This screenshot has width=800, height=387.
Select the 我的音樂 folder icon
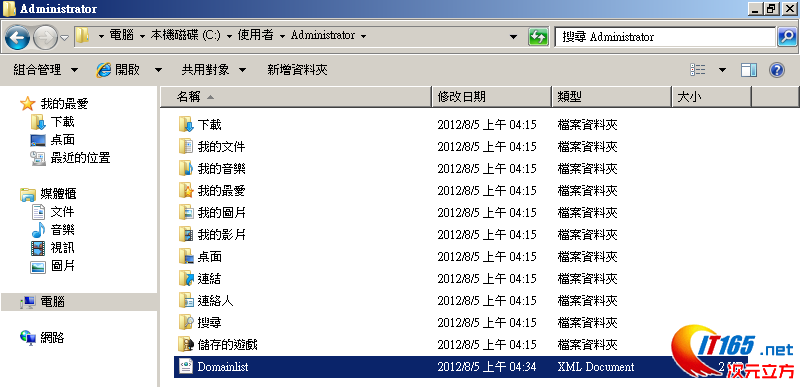pos(186,168)
